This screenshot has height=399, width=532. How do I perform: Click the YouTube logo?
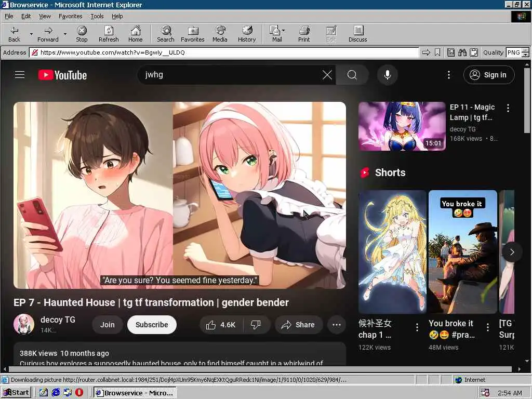tap(62, 75)
